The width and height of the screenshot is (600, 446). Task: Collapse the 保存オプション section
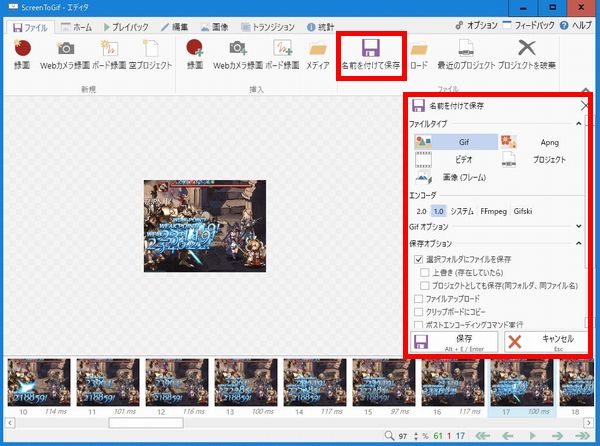[579, 243]
